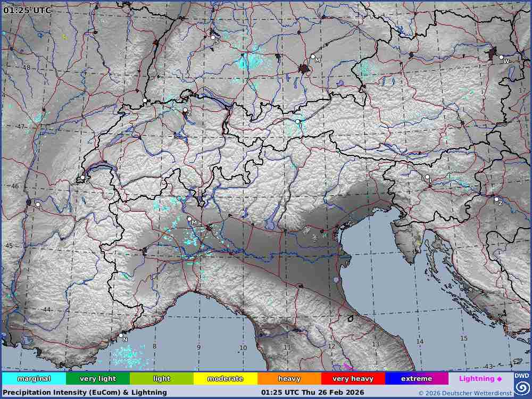
Task: Click the Deutscher Wetterdienst copyright text
Action: (464, 393)
